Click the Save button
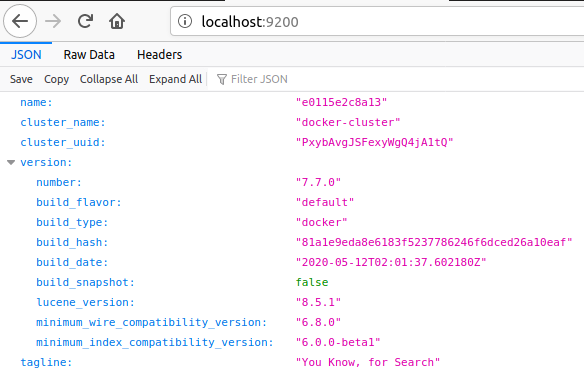This screenshot has height=387, width=584. point(21,79)
